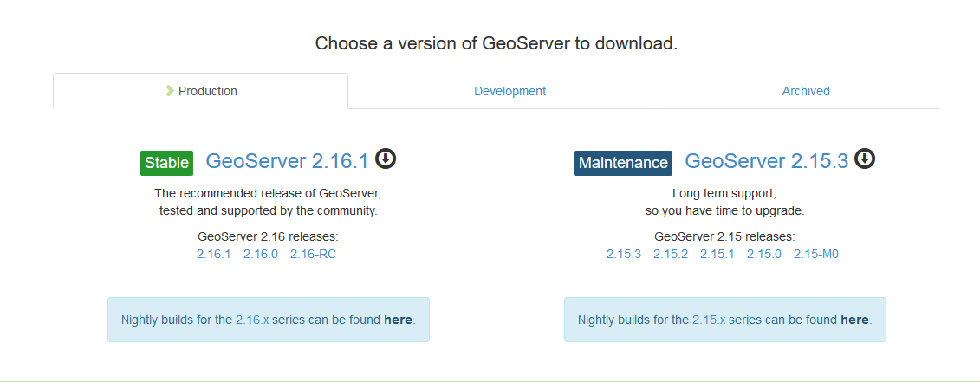Click the download arrow icon beside GeoServer 2.16.1
Screen dimensions: 980x382
coord(386,159)
